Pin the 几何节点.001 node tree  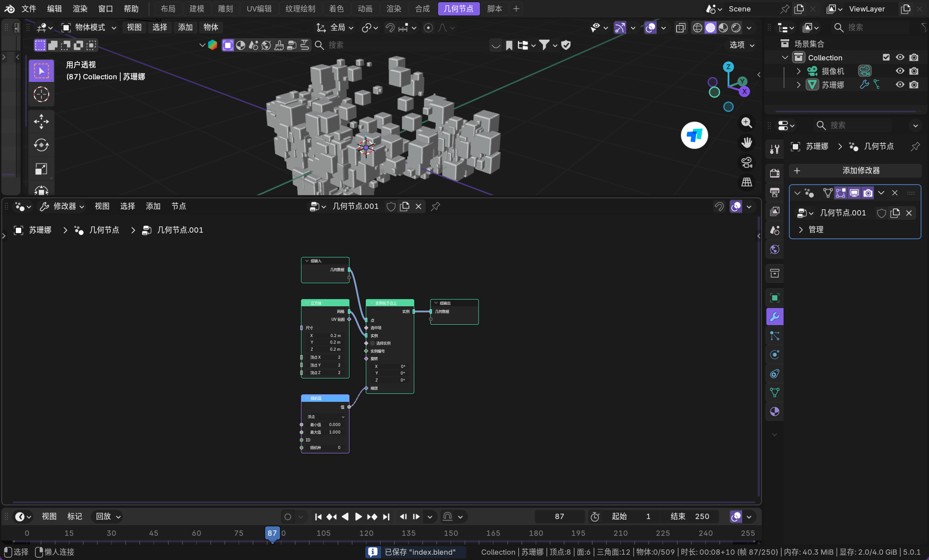(435, 206)
